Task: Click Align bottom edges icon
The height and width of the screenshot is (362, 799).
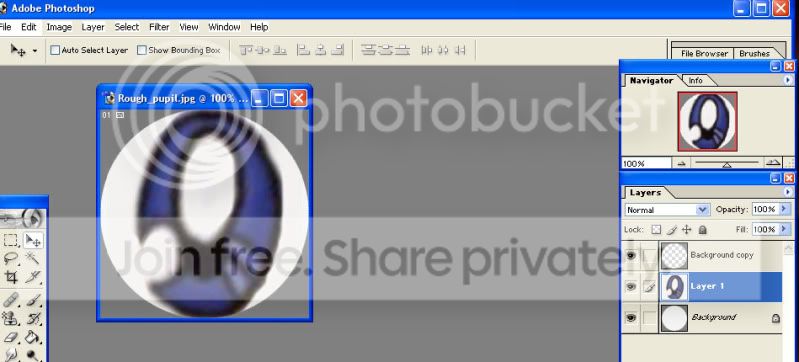Action: click(x=280, y=50)
